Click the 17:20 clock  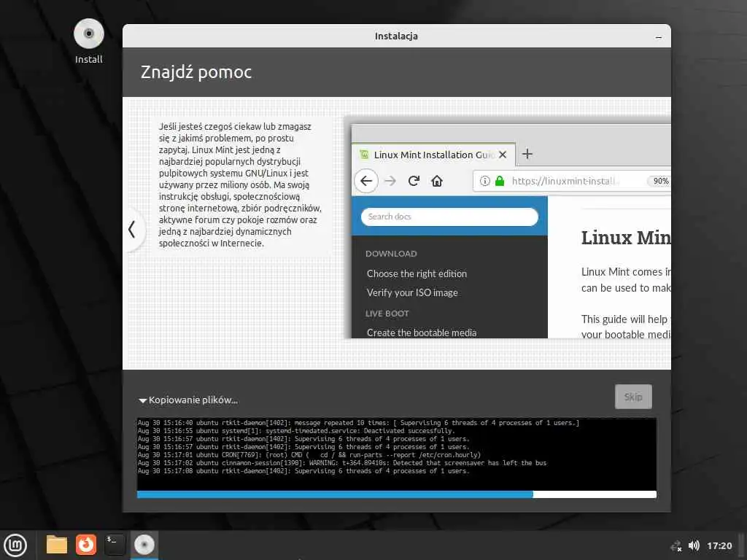pyautogui.click(x=719, y=545)
